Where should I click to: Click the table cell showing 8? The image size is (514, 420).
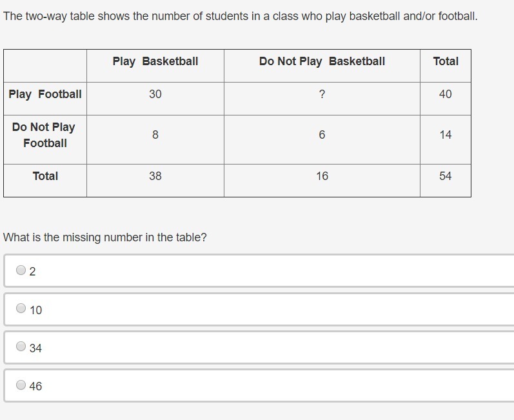(x=155, y=135)
